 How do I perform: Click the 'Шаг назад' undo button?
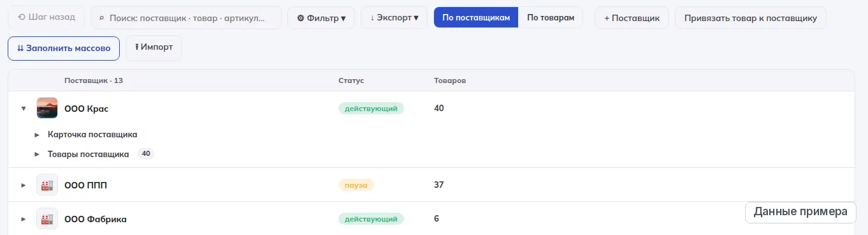coord(46,17)
